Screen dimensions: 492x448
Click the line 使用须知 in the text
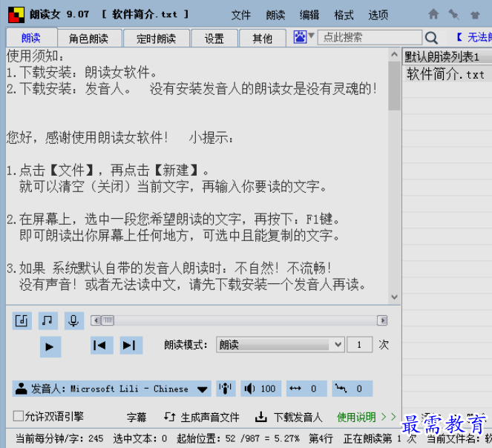[x=36, y=56]
